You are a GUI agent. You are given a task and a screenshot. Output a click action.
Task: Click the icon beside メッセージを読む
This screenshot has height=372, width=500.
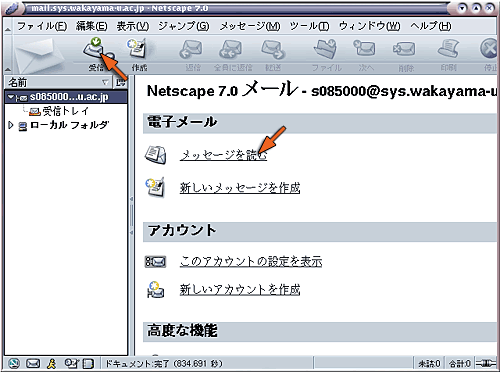coord(155,155)
